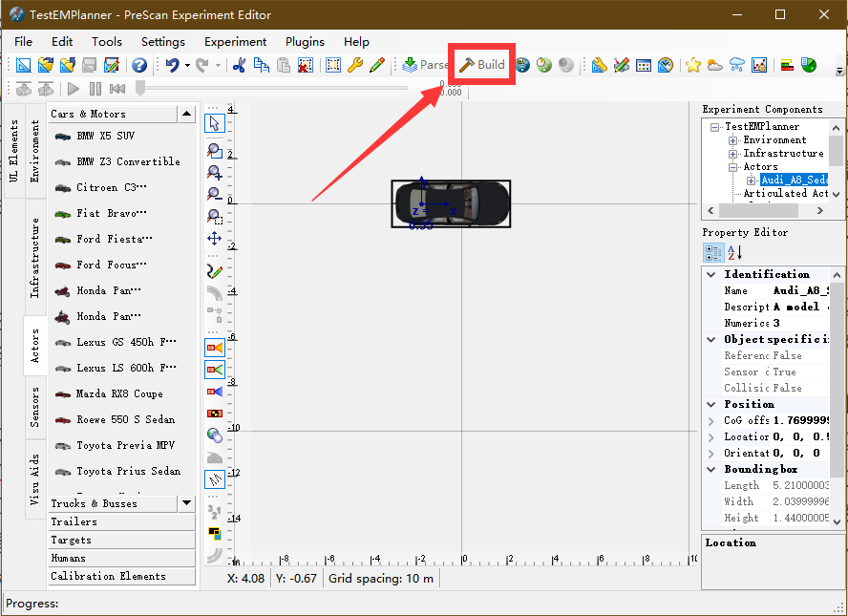848x616 pixels.
Task: Collapse the Bounding box property group
Action: click(711, 470)
